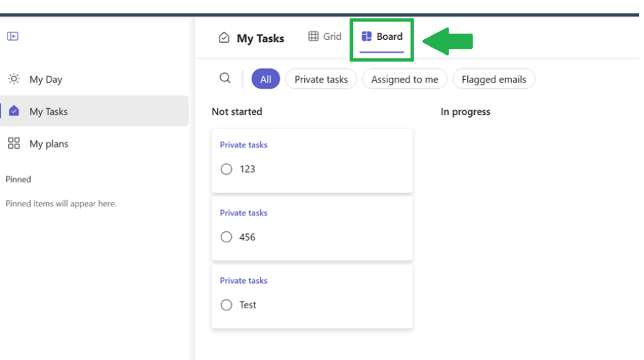Open My Day in sidebar
This screenshot has width=644, height=360.
(x=94, y=79)
